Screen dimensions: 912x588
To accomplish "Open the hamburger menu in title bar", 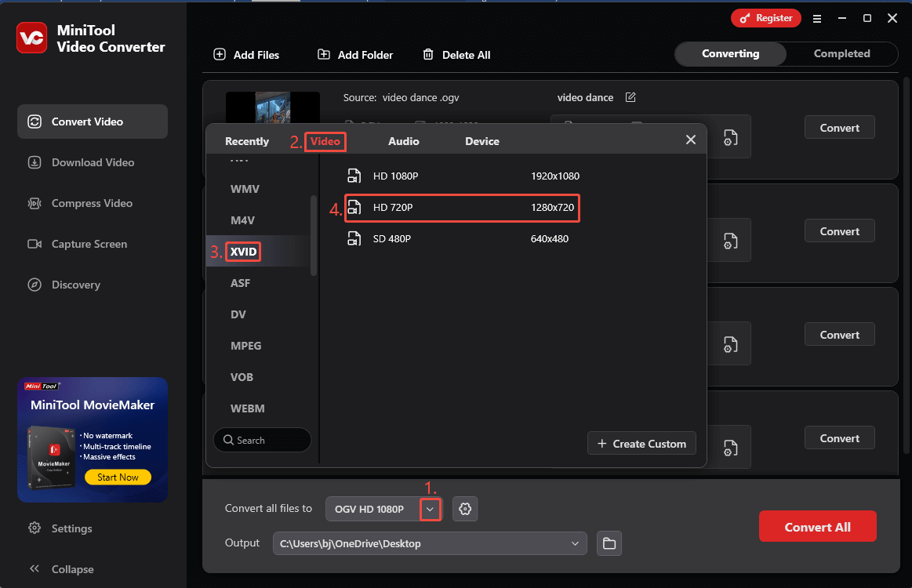I will click(x=816, y=19).
